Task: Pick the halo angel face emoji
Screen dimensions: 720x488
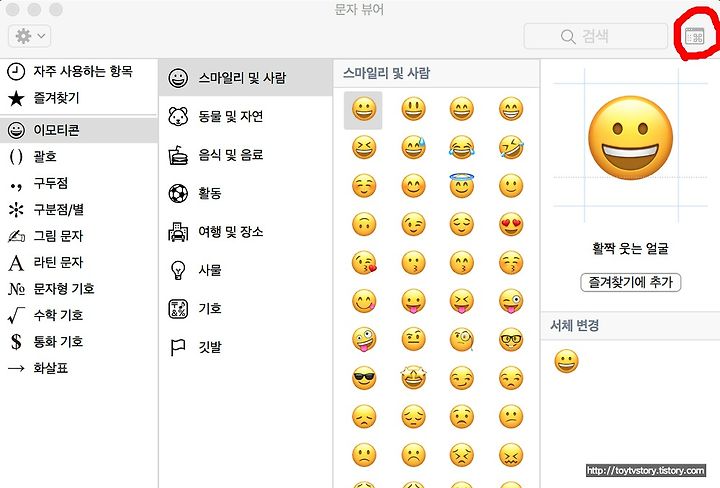Action: pos(461,185)
